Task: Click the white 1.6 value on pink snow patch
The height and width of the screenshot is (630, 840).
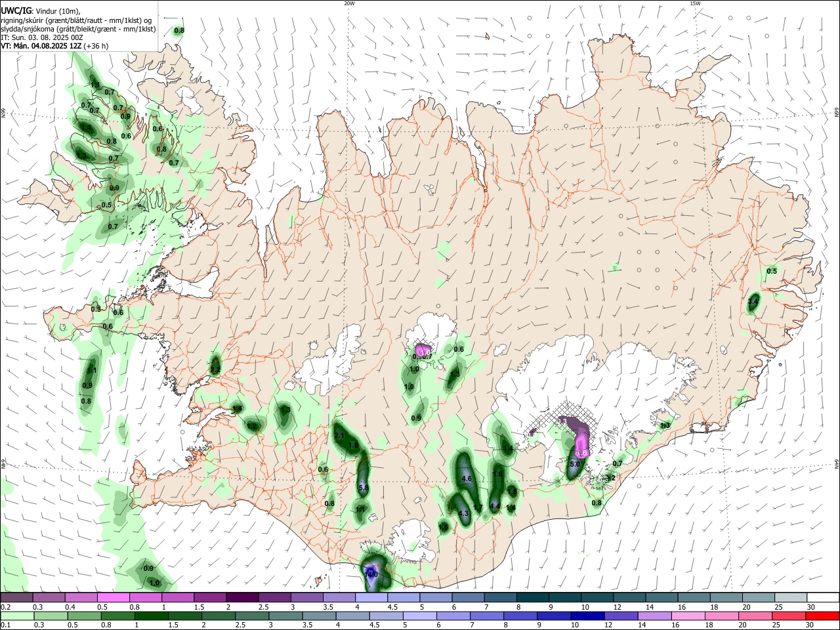Action: coord(581,453)
